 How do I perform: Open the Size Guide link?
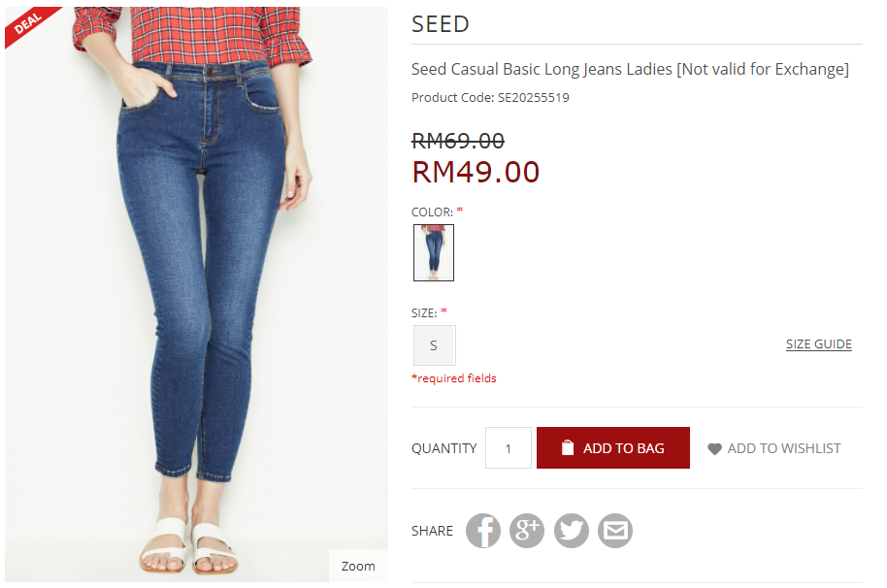pos(819,344)
